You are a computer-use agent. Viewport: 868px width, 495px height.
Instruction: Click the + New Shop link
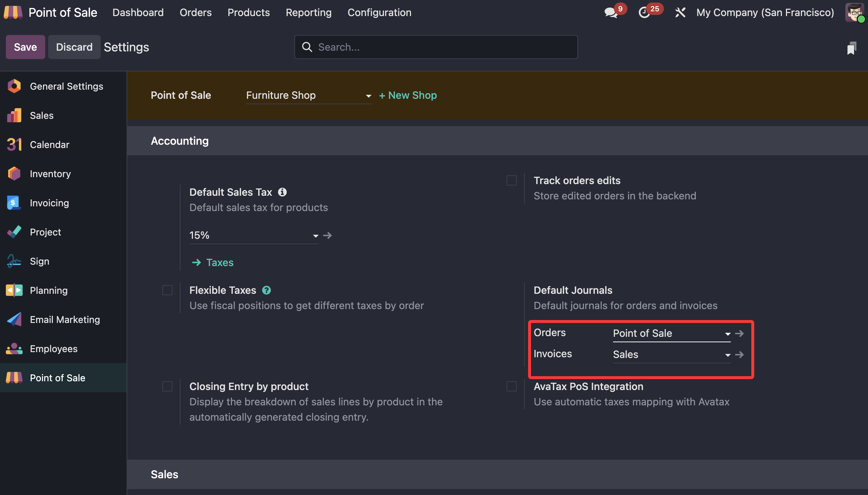(x=408, y=96)
